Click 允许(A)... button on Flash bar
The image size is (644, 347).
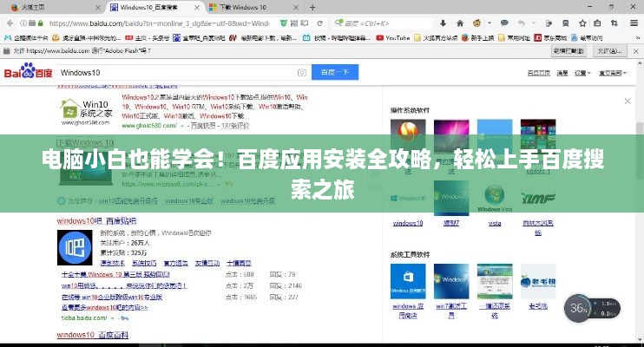[x=609, y=51]
